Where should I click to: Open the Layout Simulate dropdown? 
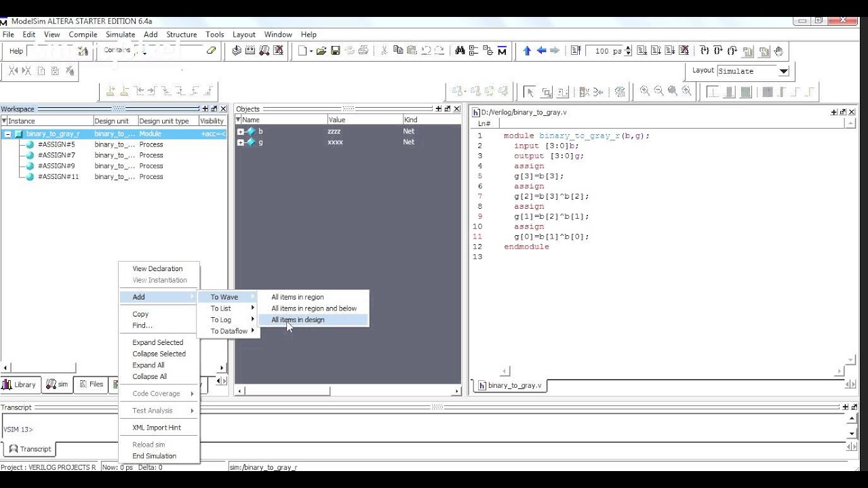pos(783,71)
